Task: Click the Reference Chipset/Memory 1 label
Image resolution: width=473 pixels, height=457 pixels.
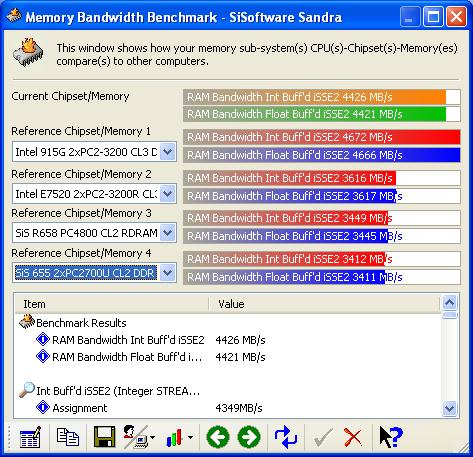Action: click(x=81, y=131)
